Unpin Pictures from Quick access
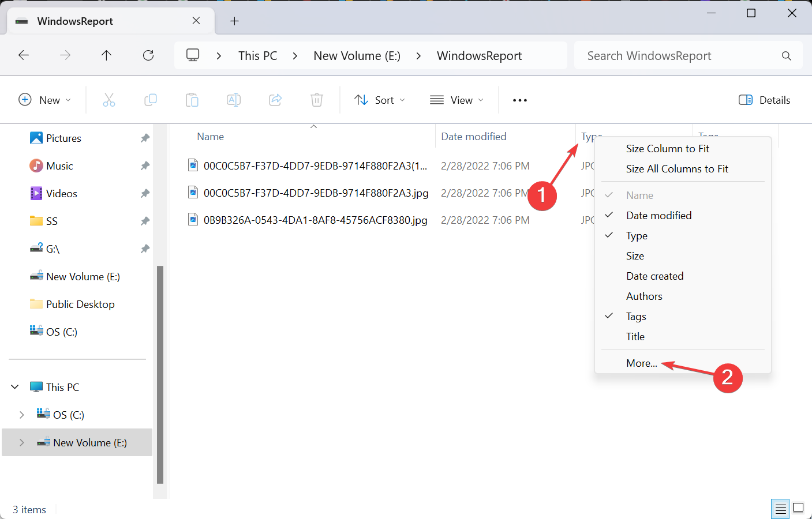Screen dimensions: 812x519 [x=145, y=138]
